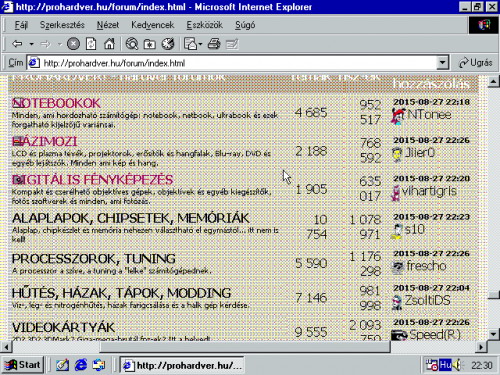Viewport: 500px width, 375px height.
Task: Open the Eszközök menu
Action: point(204,25)
